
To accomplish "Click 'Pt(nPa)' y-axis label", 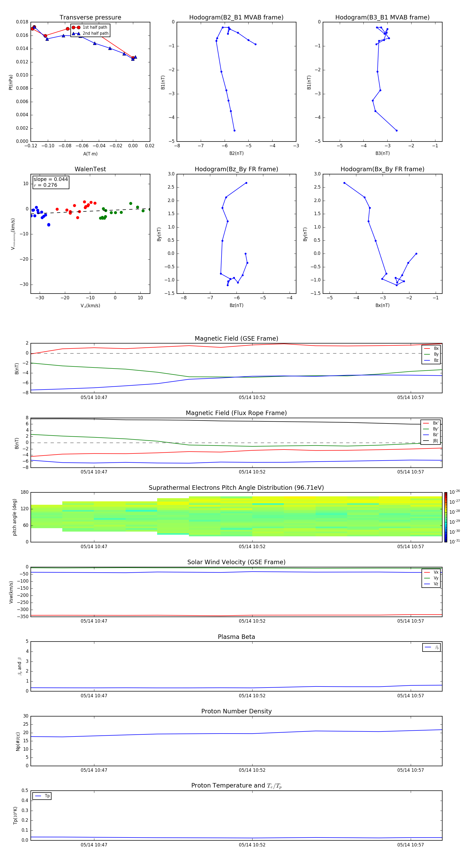I will point(11,82).
